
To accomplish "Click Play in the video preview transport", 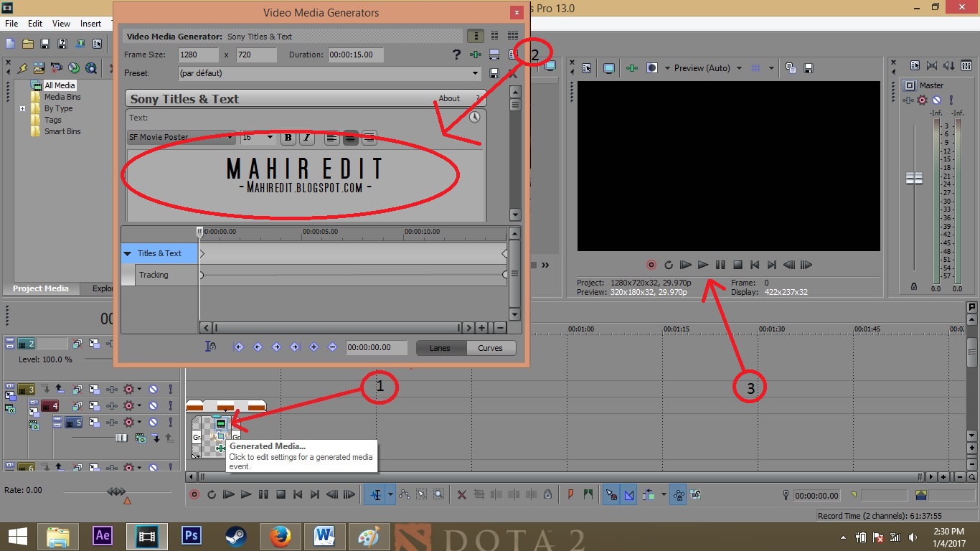I will (703, 265).
